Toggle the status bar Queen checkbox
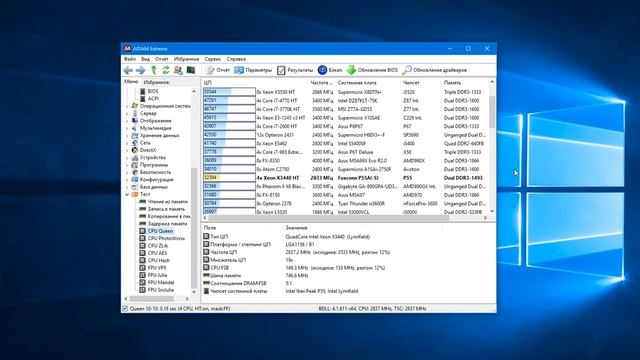640x360 pixels. pos(125,309)
